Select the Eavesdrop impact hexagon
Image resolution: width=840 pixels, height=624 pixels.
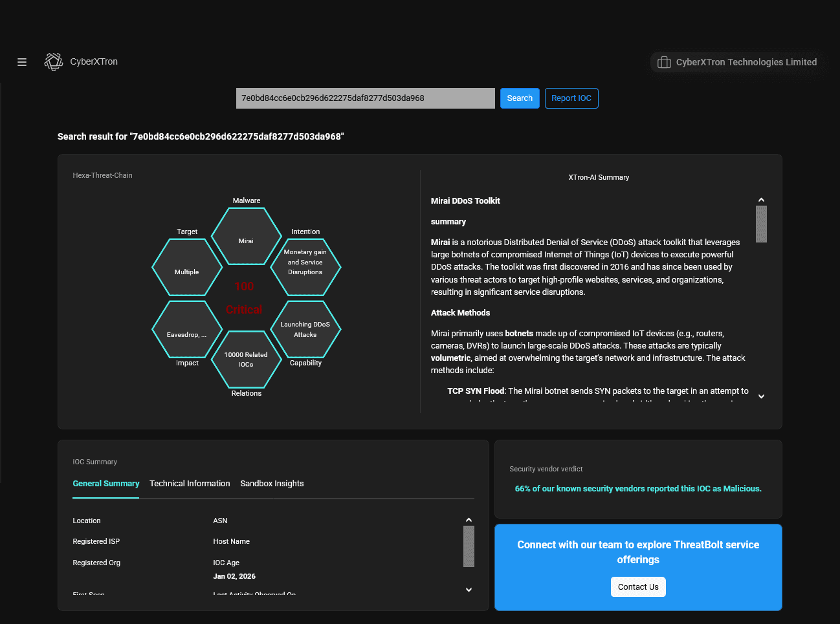(x=187, y=330)
